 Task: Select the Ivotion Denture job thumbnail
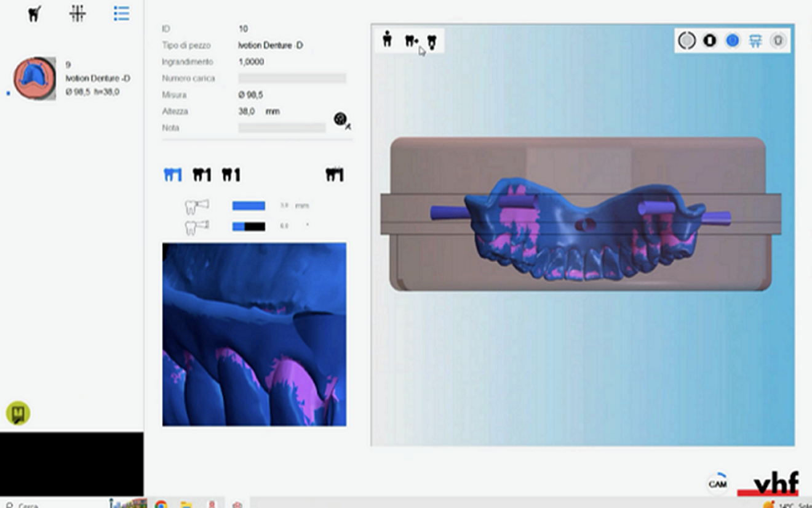coord(34,77)
